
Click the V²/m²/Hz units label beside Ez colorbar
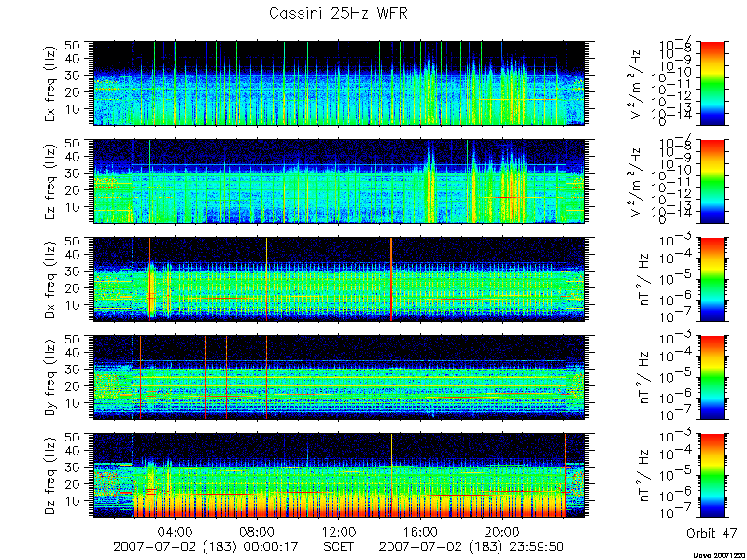click(x=637, y=181)
